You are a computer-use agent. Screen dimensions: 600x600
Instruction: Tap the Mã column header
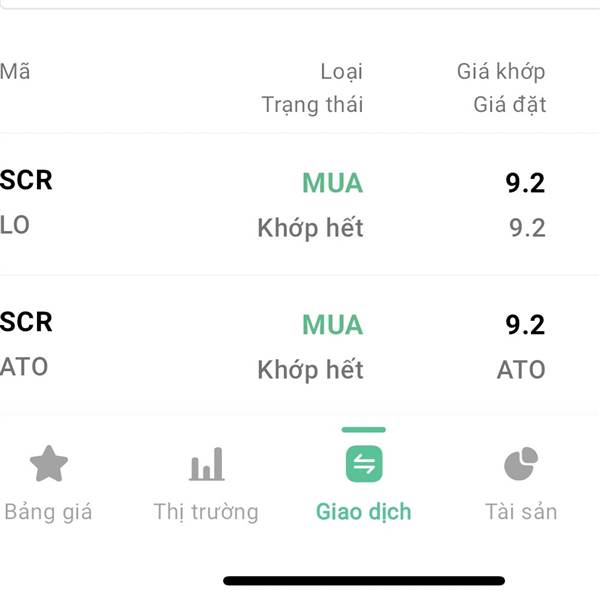[15, 71]
